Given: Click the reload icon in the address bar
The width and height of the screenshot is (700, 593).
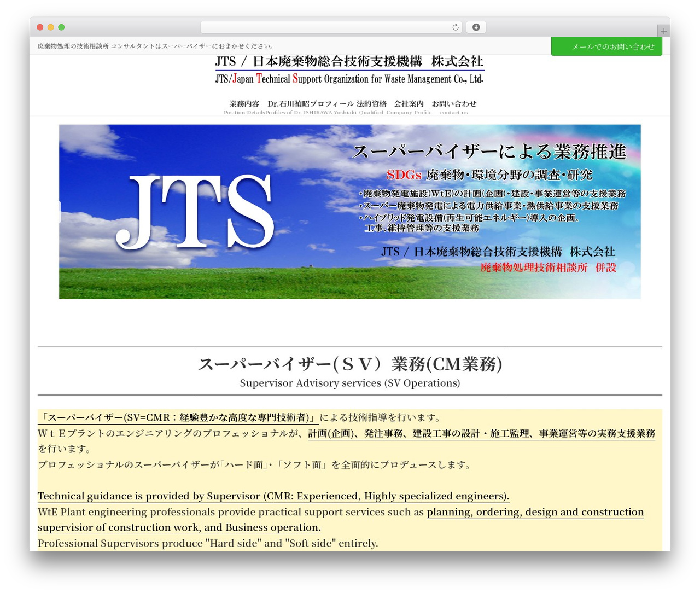Looking at the screenshot, I should [x=456, y=27].
